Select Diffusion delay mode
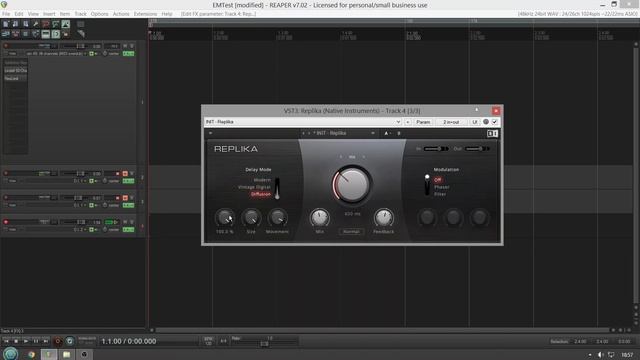Viewport: 640px width, 360px height. pos(261,194)
